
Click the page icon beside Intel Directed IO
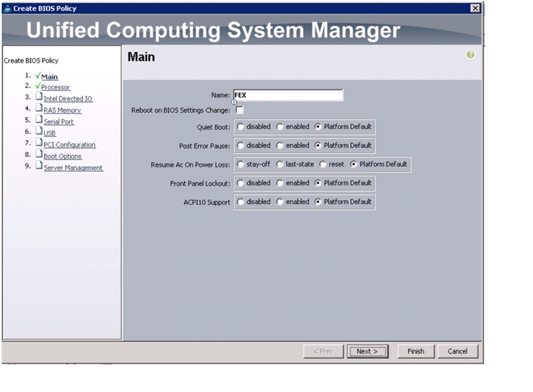point(39,96)
